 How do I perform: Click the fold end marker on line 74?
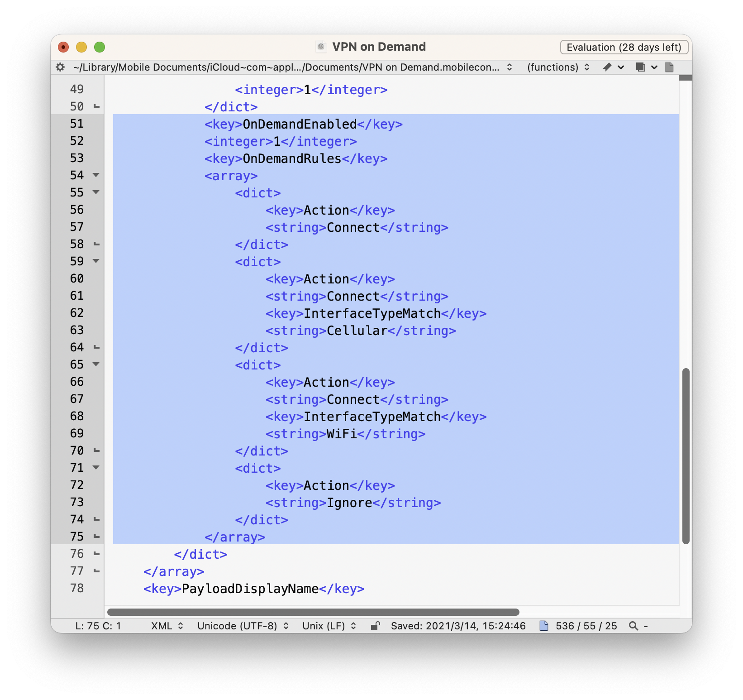96,520
